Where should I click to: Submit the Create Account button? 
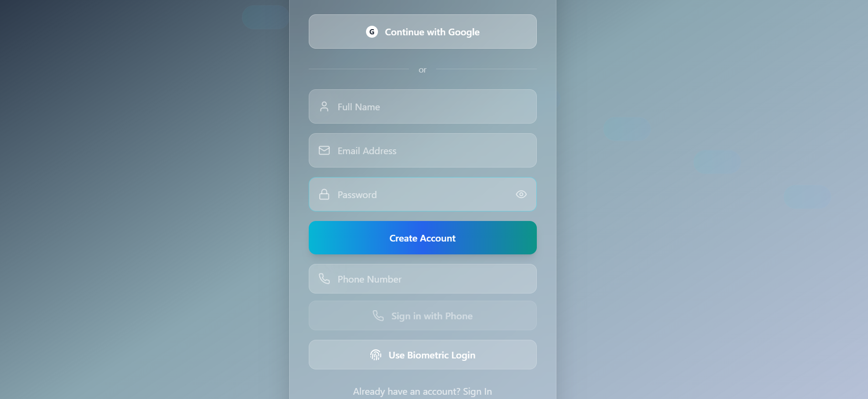click(x=422, y=238)
